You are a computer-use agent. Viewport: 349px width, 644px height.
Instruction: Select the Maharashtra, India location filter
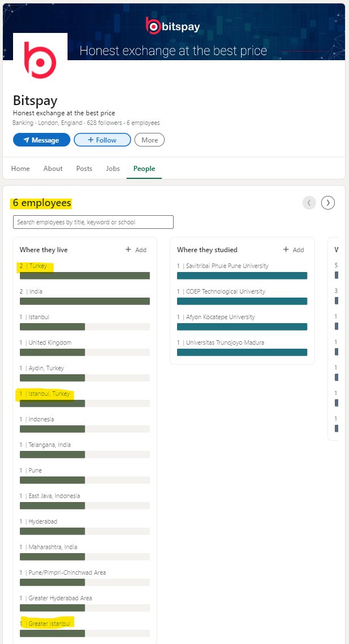pos(85,551)
